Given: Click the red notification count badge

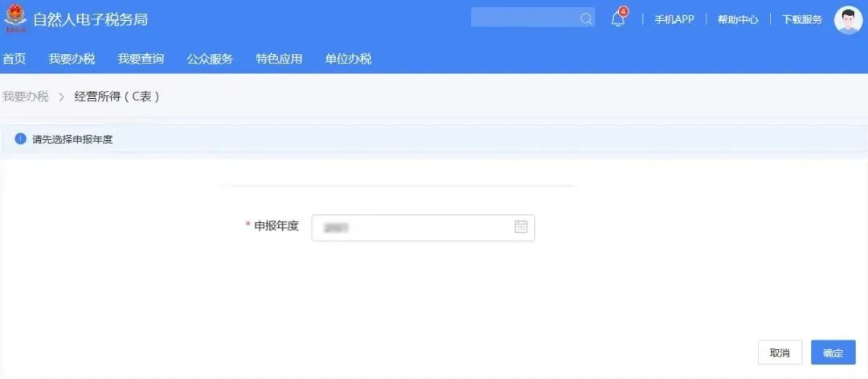Looking at the screenshot, I should (624, 11).
